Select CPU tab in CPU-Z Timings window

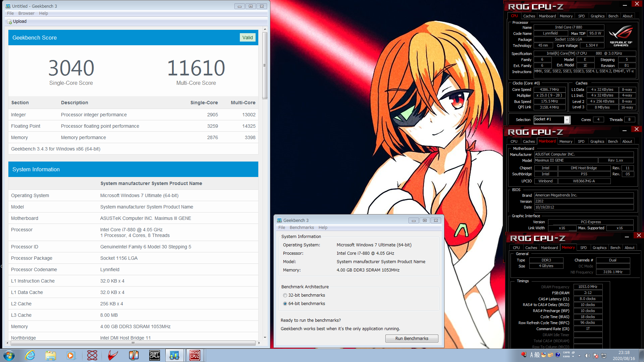[x=517, y=248]
